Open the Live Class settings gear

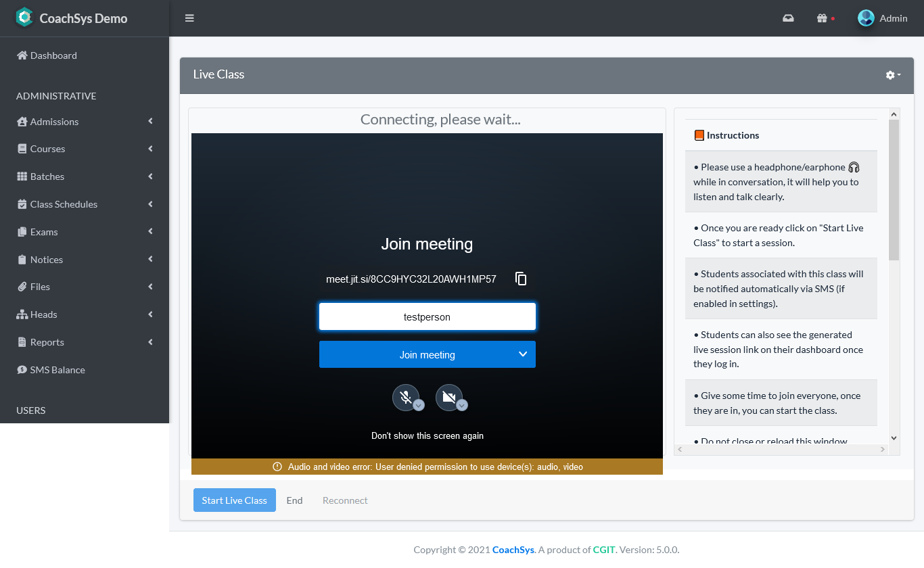(892, 75)
